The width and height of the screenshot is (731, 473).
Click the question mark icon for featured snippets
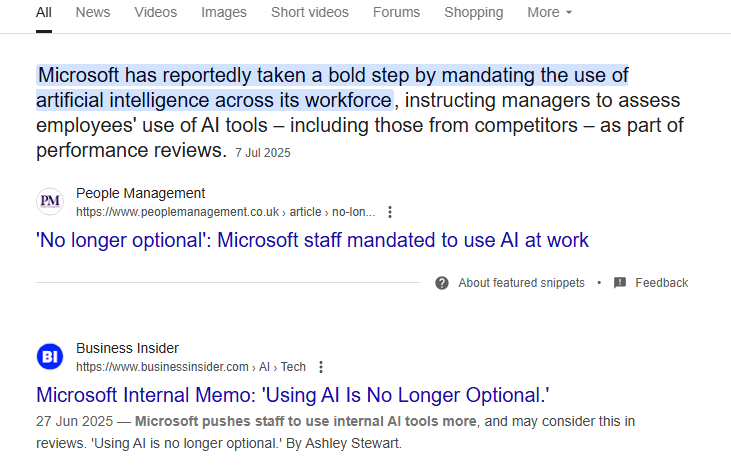pos(441,283)
